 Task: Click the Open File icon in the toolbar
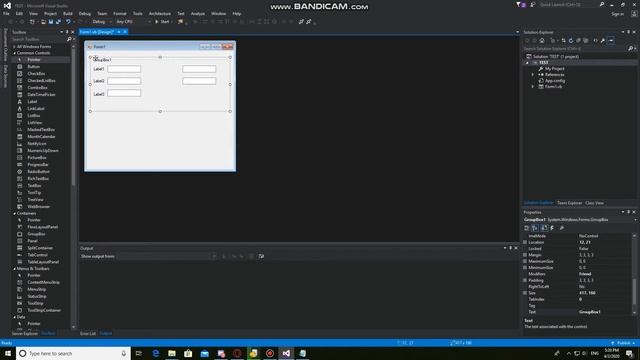pos(43,22)
